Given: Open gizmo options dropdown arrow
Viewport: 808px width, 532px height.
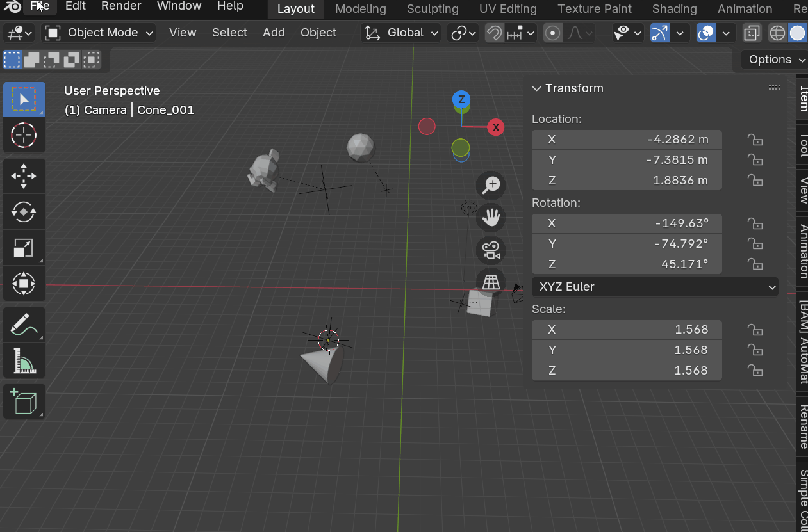Looking at the screenshot, I should point(679,33).
